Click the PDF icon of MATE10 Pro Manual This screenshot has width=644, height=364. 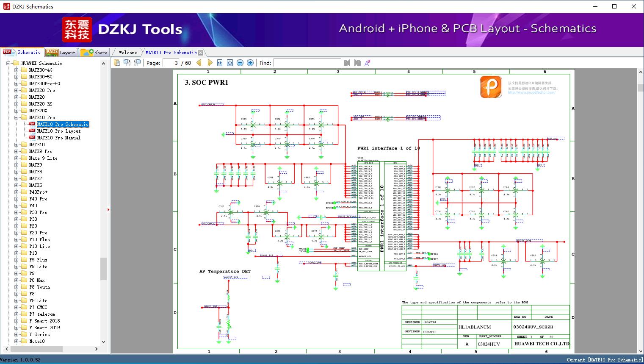pyautogui.click(x=32, y=138)
